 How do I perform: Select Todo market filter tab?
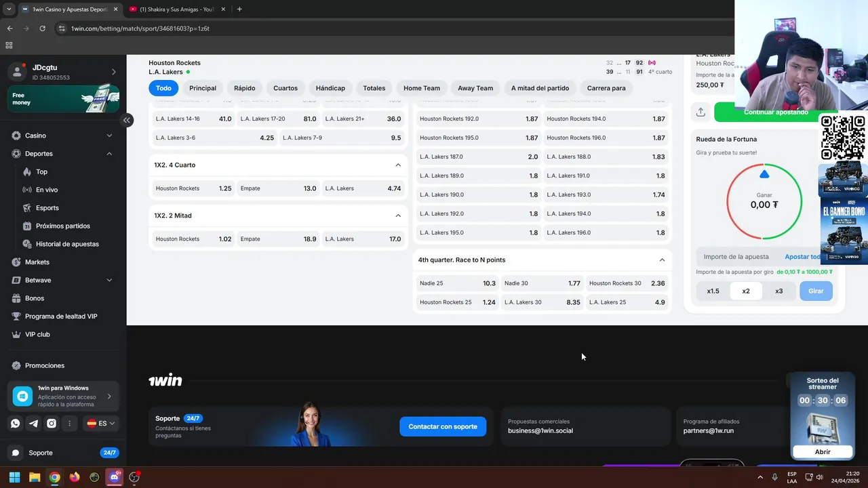(x=163, y=88)
